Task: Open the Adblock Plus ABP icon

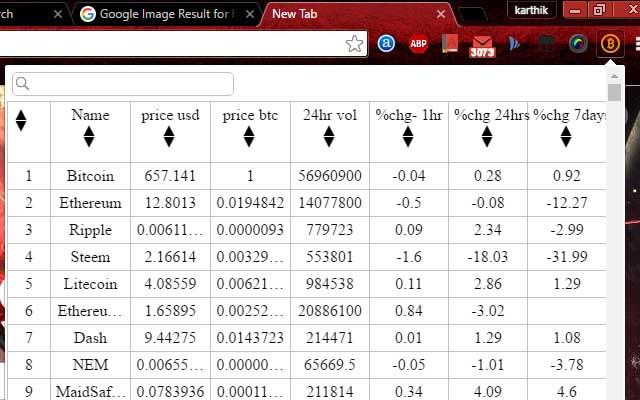Action: (x=418, y=44)
